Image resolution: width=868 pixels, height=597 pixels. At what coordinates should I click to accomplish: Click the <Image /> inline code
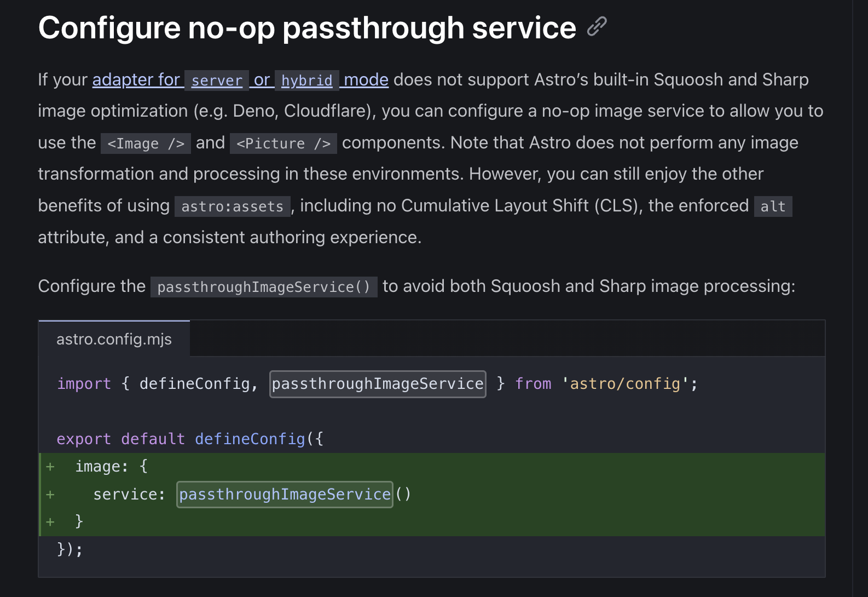click(146, 143)
